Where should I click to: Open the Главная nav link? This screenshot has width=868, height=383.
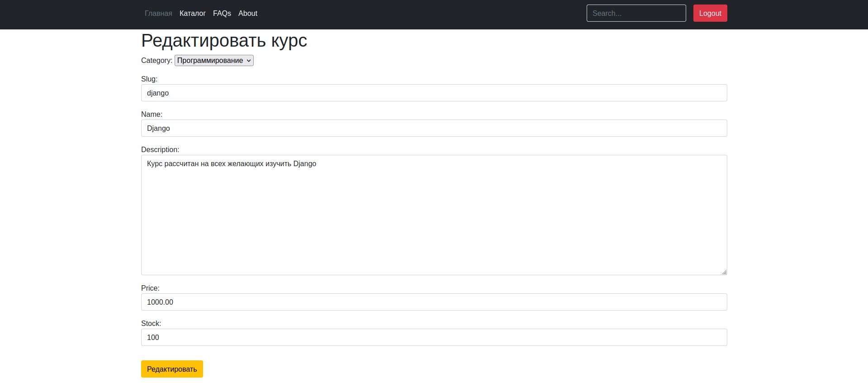tap(158, 14)
